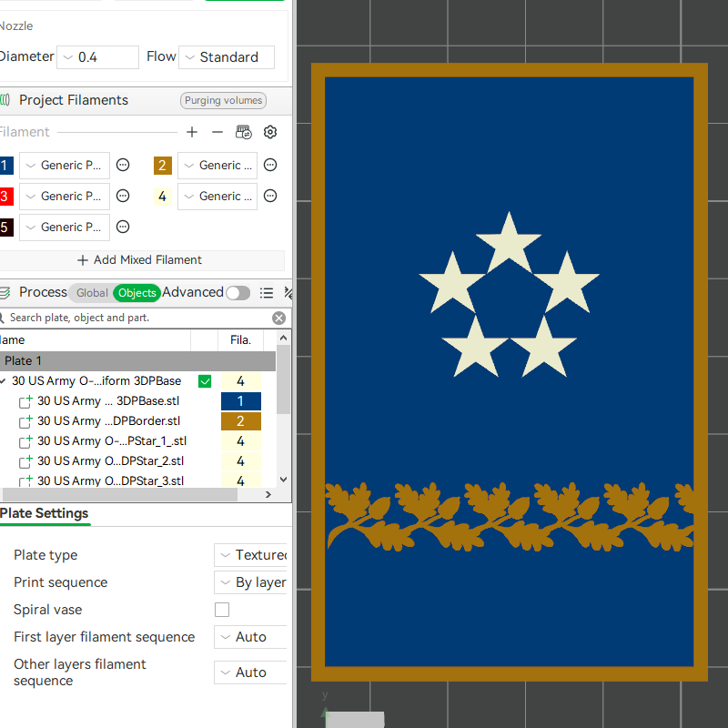Click the object search input field
This screenshot has width=728, height=728.
point(137,318)
